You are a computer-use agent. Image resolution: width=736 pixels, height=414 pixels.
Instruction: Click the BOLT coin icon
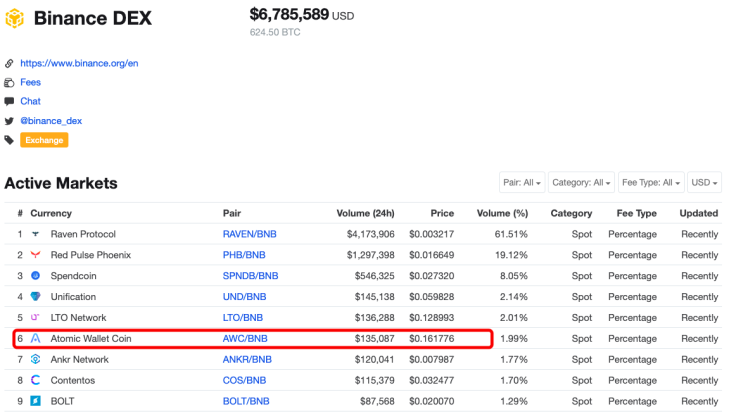pyautogui.click(x=36, y=401)
